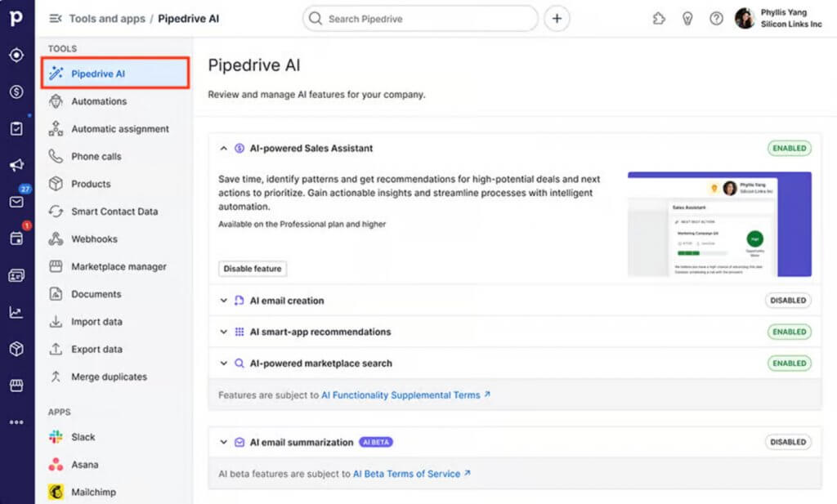Open the Sales Inbox envelope icon showing 27

tap(16, 200)
